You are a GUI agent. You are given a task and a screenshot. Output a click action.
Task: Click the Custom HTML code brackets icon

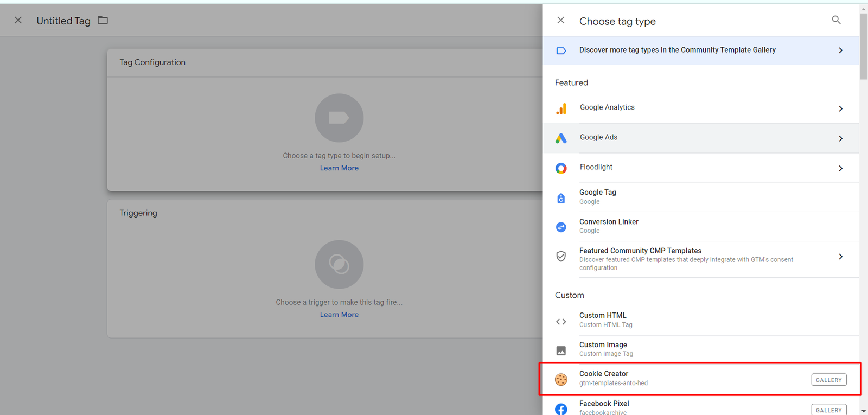click(x=561, y=322)
